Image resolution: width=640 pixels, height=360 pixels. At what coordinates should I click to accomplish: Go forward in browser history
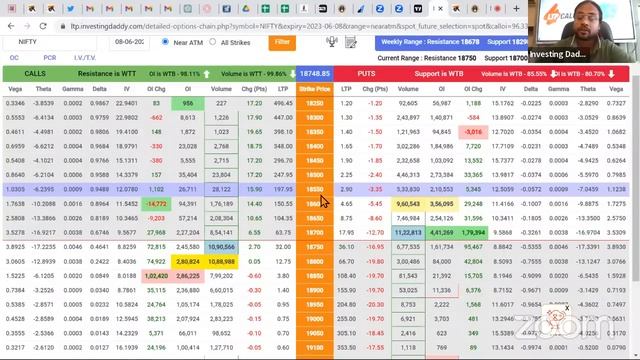pyautogui.click(x=27, y=26)
